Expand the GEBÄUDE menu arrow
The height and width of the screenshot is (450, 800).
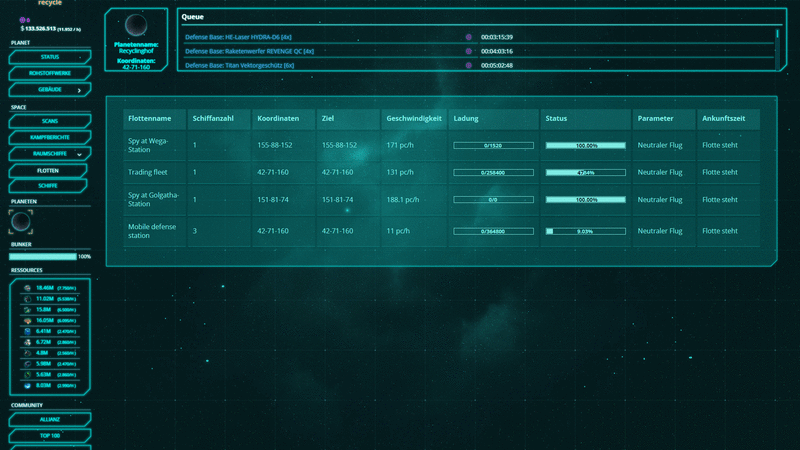pos(79,90)
